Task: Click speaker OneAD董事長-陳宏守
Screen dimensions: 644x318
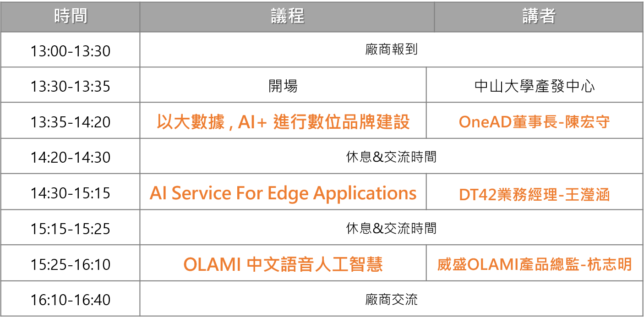Action: [x=535, y=122]
